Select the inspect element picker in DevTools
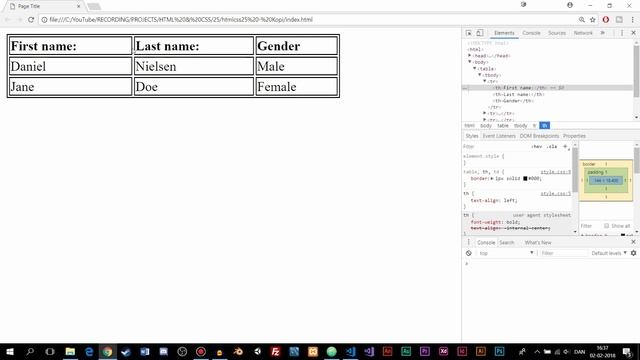Screen dimensions: 640x360 [469, 33]
